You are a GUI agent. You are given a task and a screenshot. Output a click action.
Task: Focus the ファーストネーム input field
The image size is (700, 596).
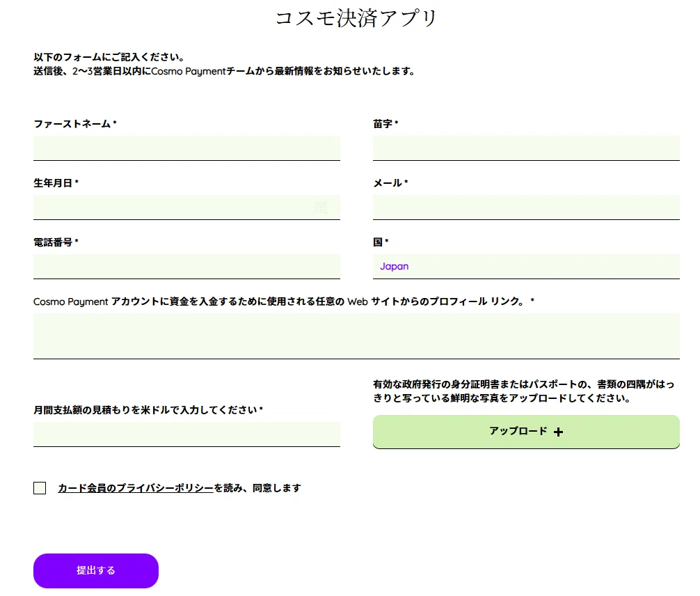pos(186,148)
